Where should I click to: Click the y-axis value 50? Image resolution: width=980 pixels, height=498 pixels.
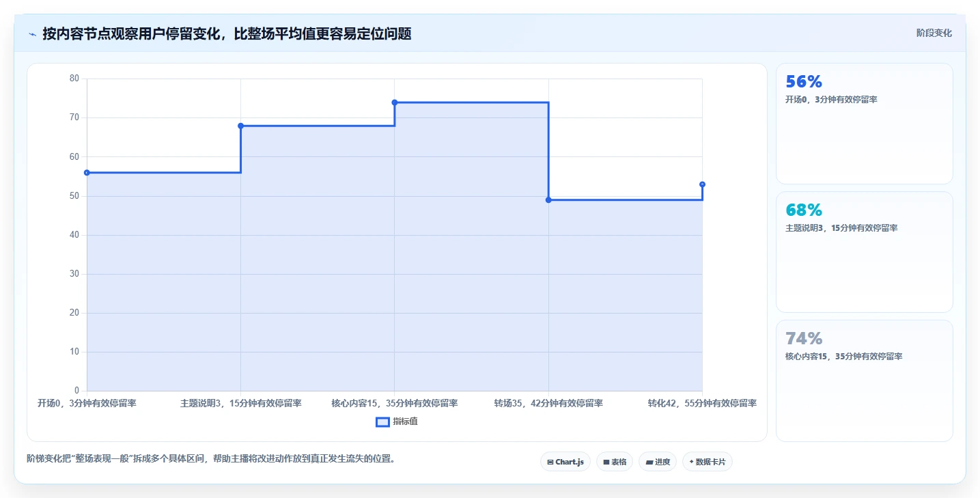74,196
